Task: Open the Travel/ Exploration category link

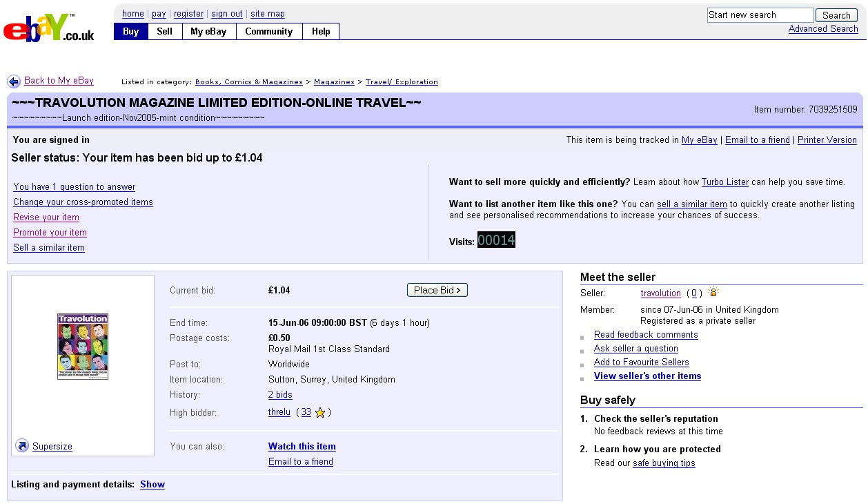Action: pyautogui.click(x=402, y=82)
